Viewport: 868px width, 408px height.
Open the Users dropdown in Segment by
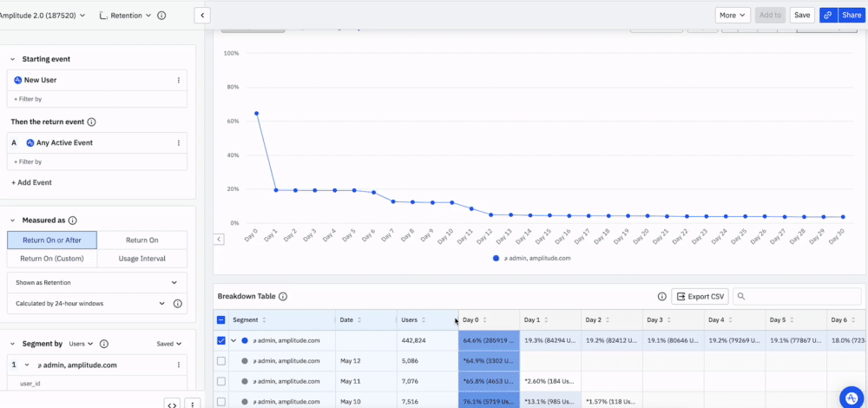(82, 344)
